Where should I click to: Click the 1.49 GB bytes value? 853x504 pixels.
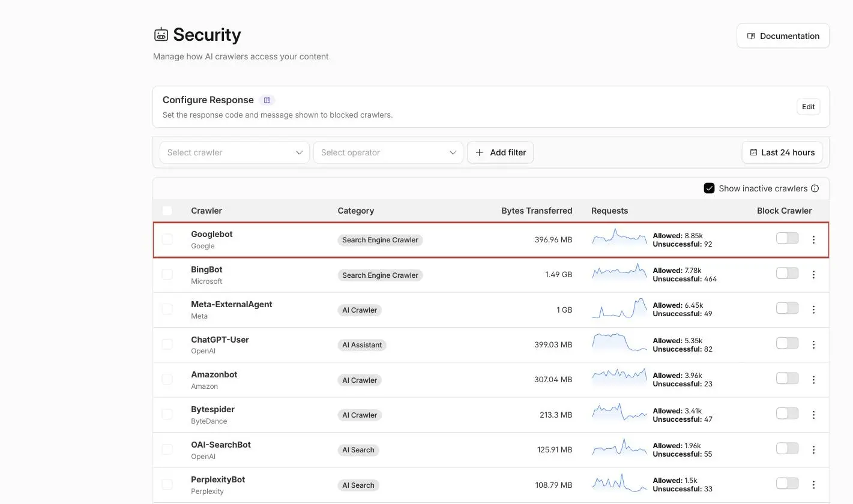(559, 274)
